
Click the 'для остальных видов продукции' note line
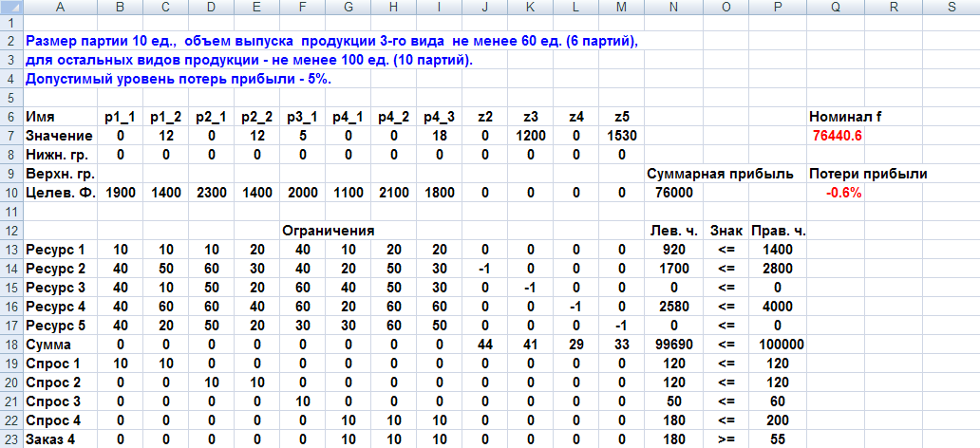(250, 62)
